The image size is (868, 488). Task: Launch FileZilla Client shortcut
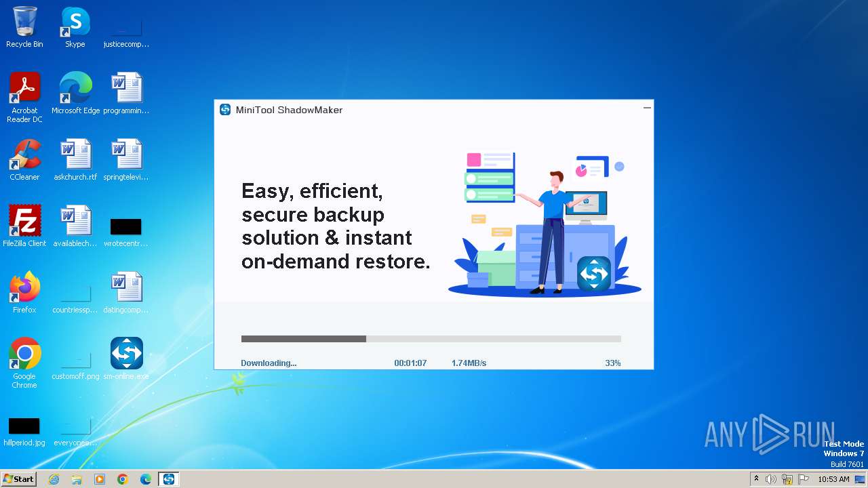[24, 226]
